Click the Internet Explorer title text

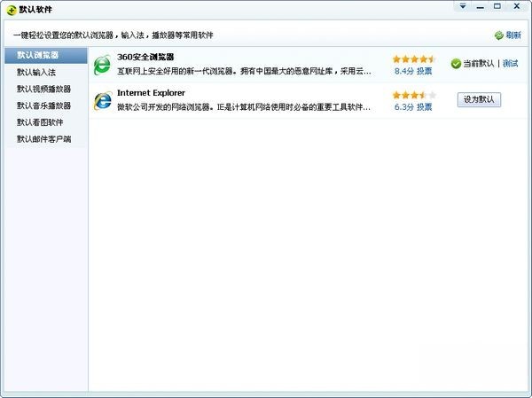tap(151, 93)
